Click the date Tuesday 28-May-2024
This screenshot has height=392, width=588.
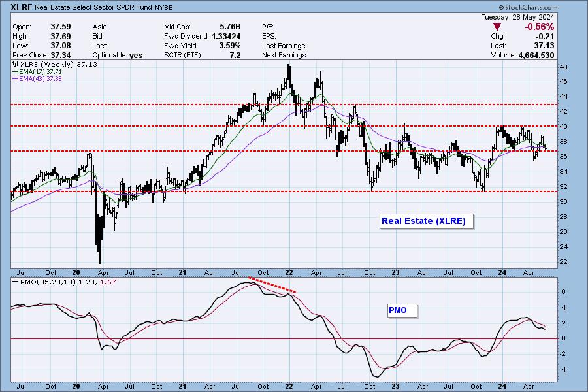517,17
